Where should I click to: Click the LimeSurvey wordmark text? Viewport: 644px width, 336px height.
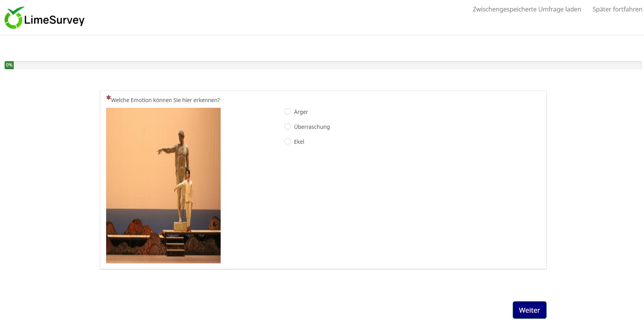point(54,20)
